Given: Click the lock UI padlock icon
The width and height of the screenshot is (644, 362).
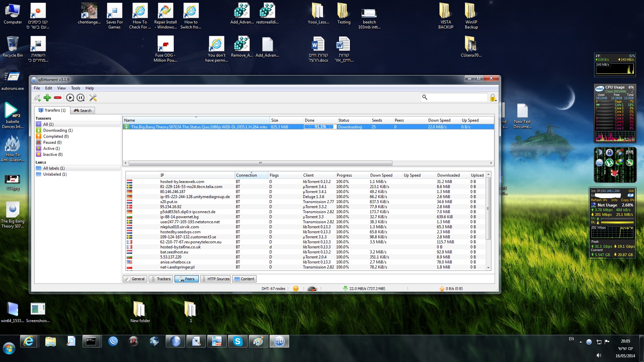Looking at the screenshot, I should [x=492, y=98].
